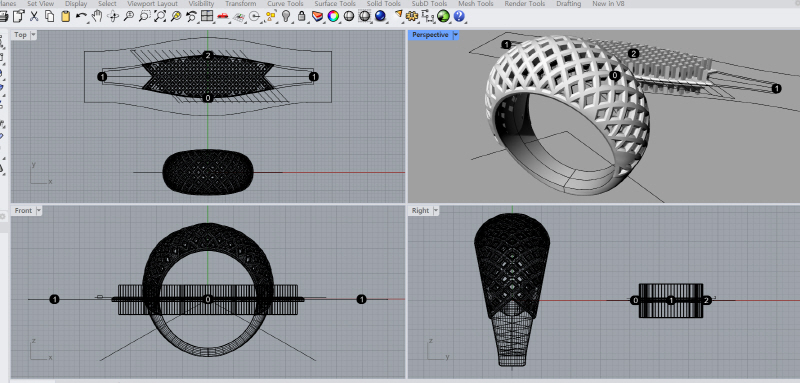
Task: Click the Zoom Selected icon
Action: (x=176, y=16)
